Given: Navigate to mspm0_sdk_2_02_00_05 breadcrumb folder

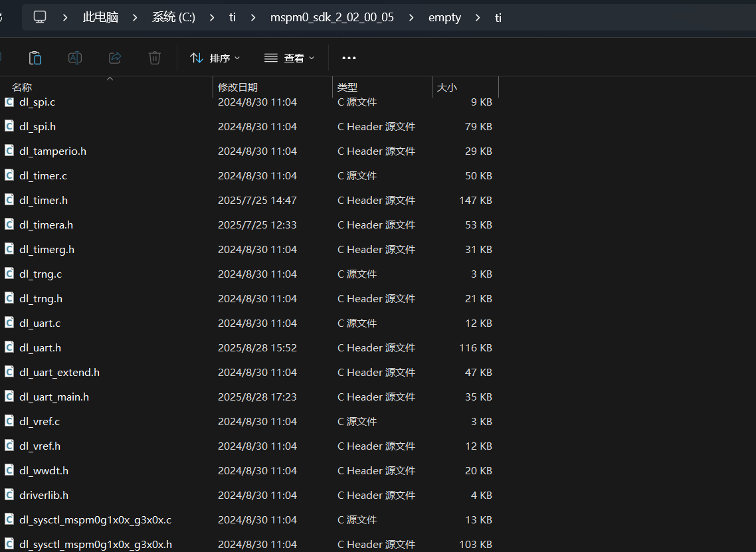Looking at the screenshot, I should point(331,17).
